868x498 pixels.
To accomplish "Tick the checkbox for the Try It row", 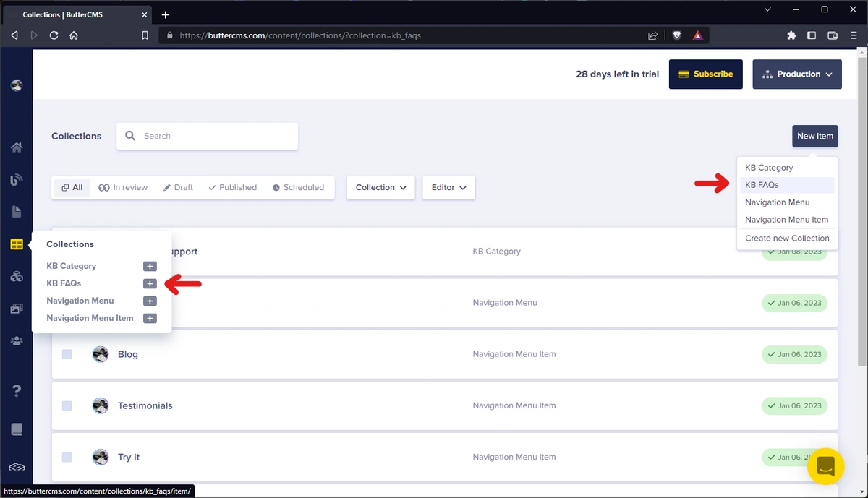I will pyautogui.click(x=67, y=457).
